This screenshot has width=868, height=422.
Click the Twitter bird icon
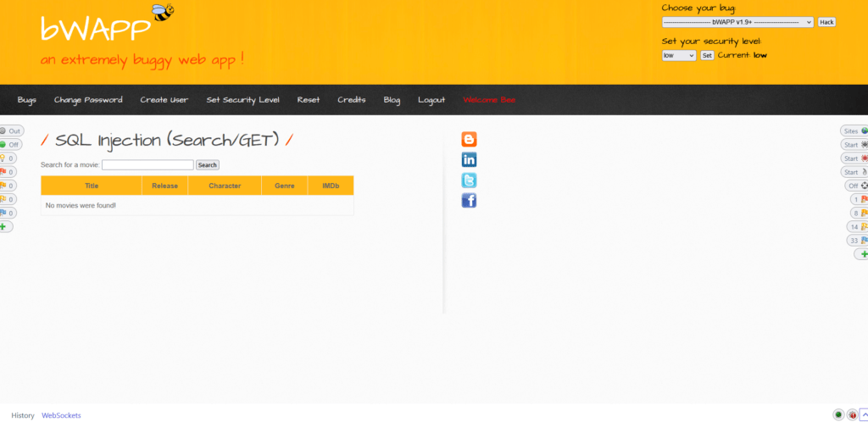[x=469, y=180]
